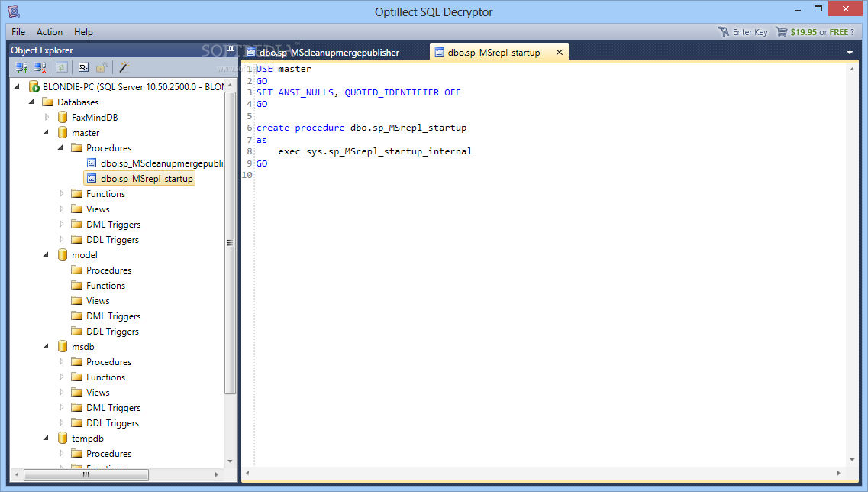Click the SQL show-script toolbar icon
The width and height of the screenshot is (868, 492).
[83, 67]
